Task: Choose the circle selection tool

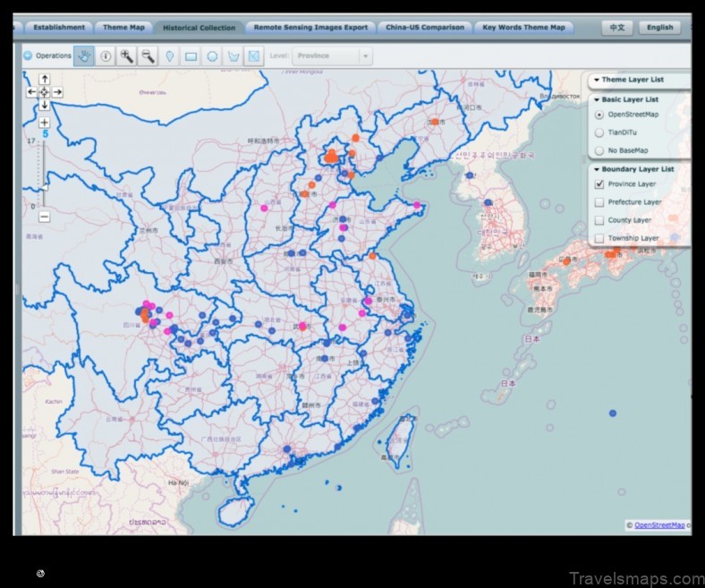Action: pyautogui.click(x=212, y=55)
